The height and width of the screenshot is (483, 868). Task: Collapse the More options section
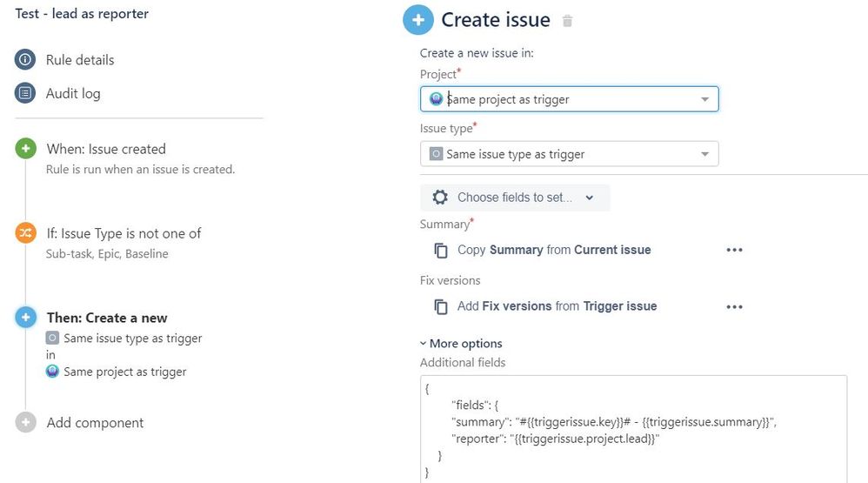click(461, 344)
